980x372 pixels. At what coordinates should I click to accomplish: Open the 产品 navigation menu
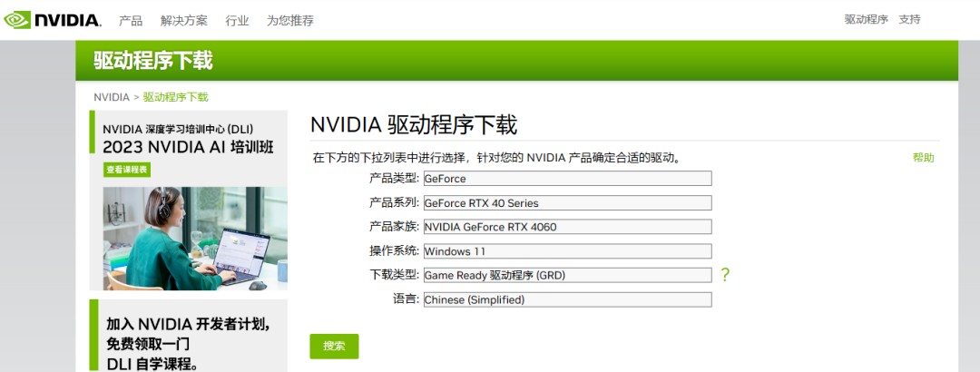(131, 20)
